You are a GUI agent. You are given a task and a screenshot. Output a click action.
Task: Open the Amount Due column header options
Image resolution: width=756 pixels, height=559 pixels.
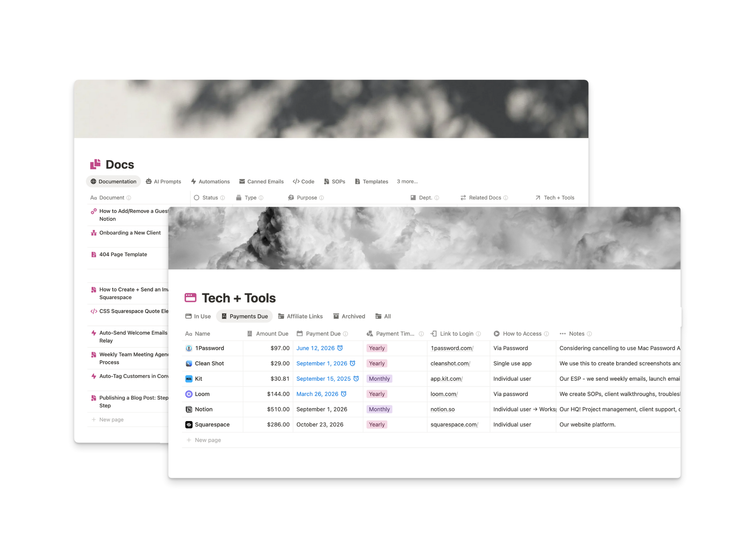pyautogui.click(x=272, y=334)
